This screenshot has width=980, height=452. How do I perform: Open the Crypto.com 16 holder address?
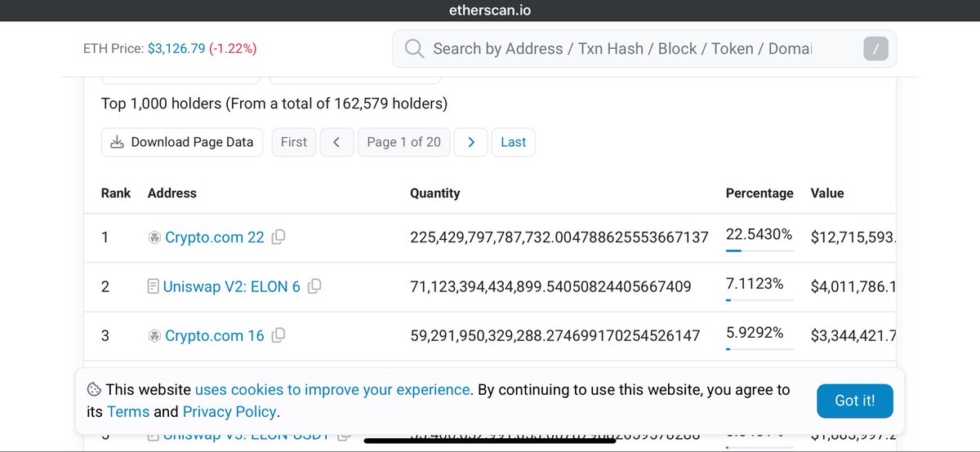215,335
